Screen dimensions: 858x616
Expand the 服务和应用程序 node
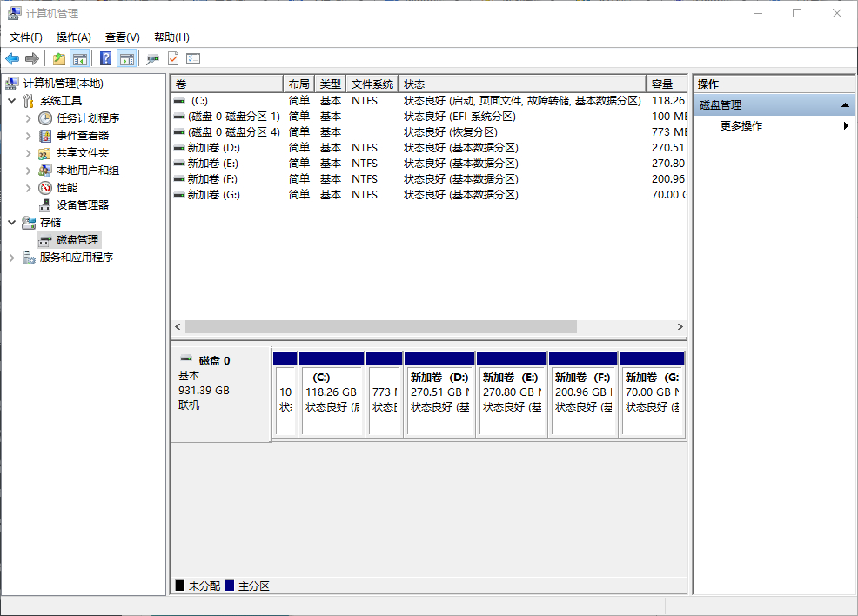click(x=12, y=257)
